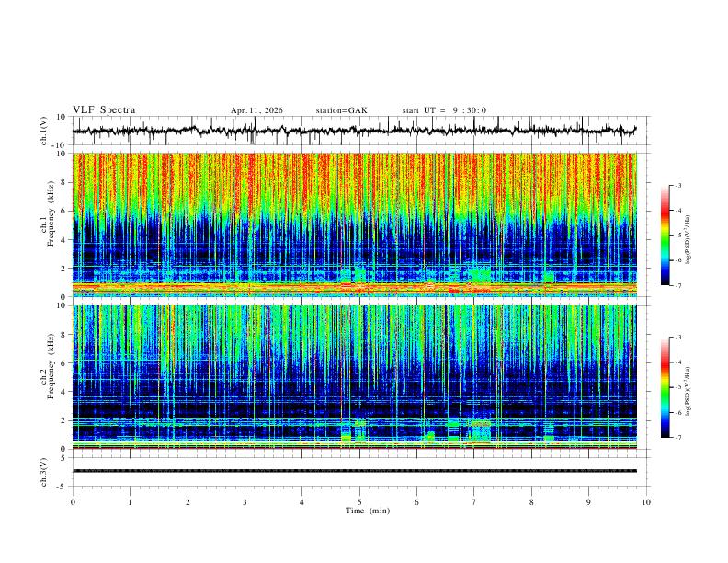
Task: Click time axis tick label "6"
Action: coord(416,502)
